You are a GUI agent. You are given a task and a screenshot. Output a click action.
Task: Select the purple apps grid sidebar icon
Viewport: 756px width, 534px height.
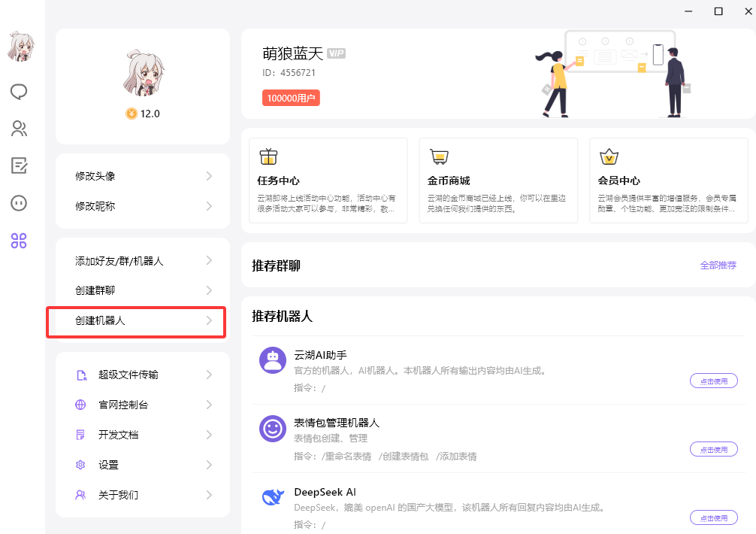click(x=19, y=240)
